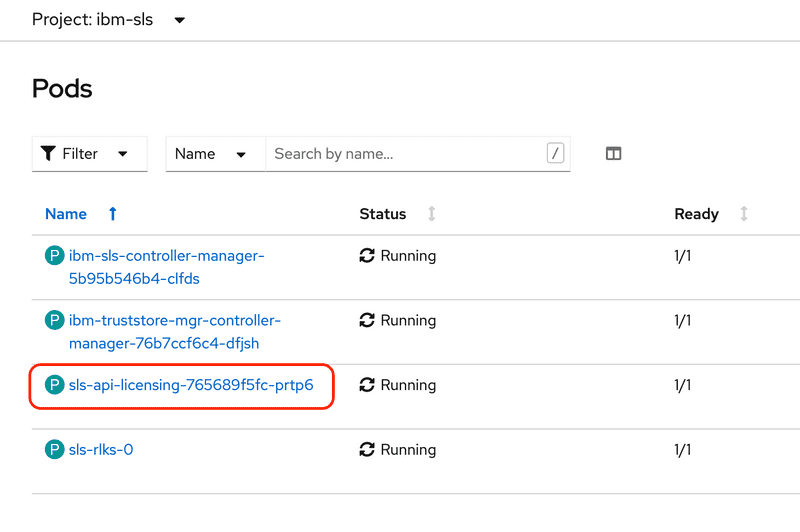This screenshot has width=800, height=532.
Task: Open pod sls-rlks-0
Action: [x=101, y=449]
